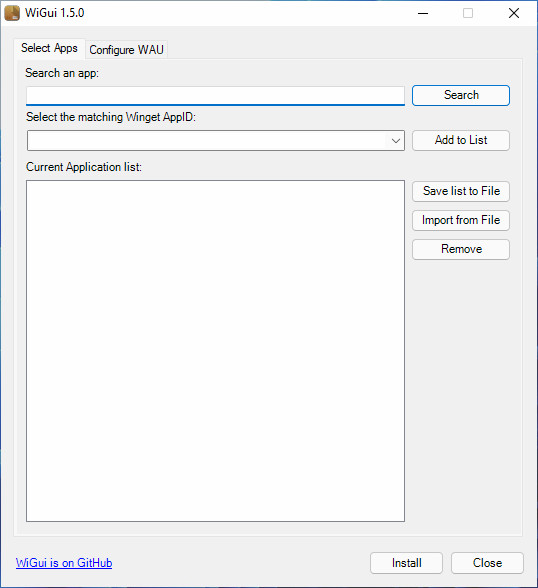Click the Add to List button
Viewport: 538px width, 588px height.
pyautogui.click(x=461, y=140)
